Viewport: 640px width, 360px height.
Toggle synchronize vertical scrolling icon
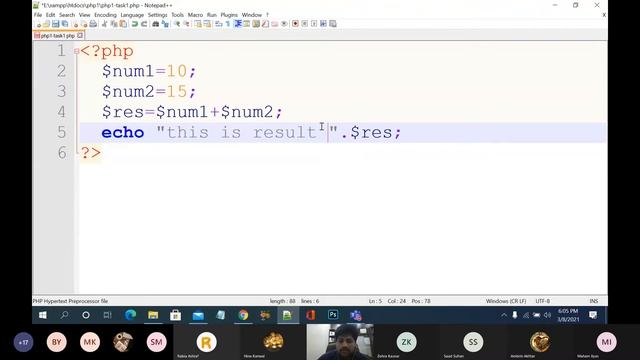[198, 24]
